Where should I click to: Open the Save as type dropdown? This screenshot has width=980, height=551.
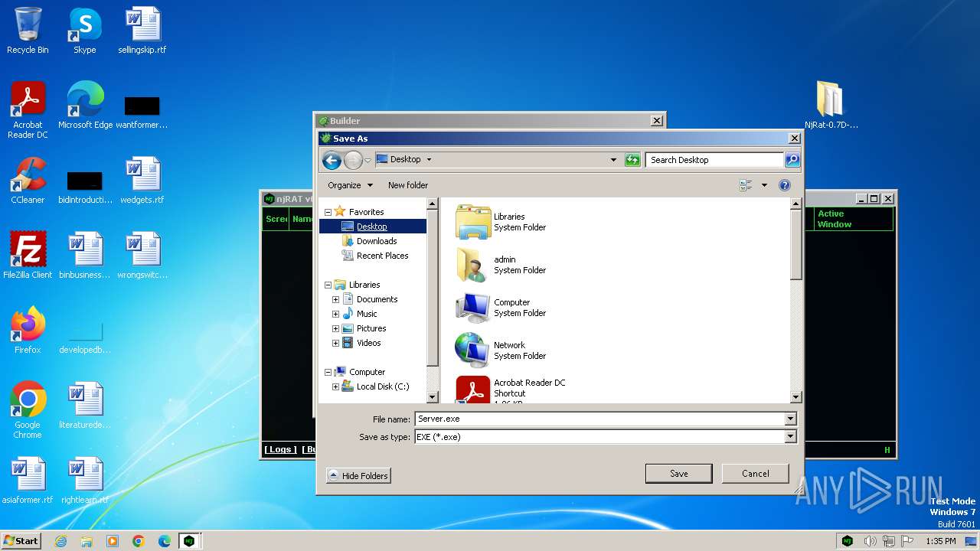790,437
